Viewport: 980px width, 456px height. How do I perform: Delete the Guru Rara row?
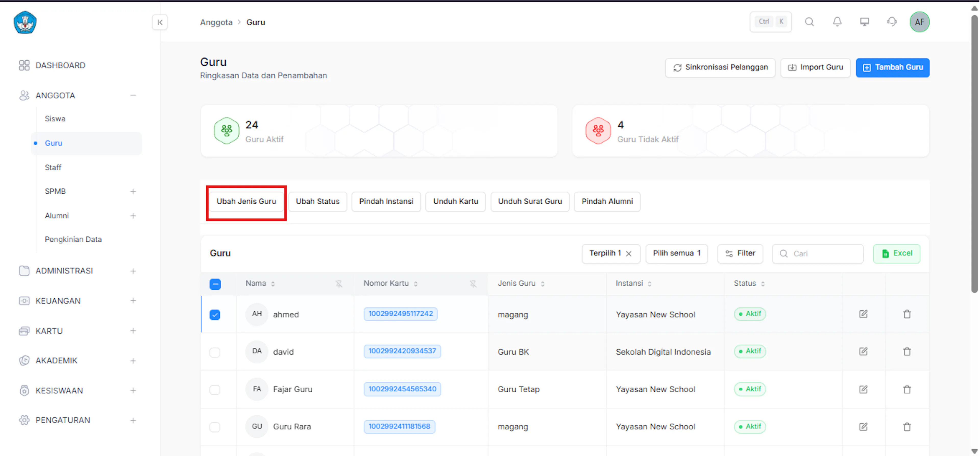[x=907, y=426]
